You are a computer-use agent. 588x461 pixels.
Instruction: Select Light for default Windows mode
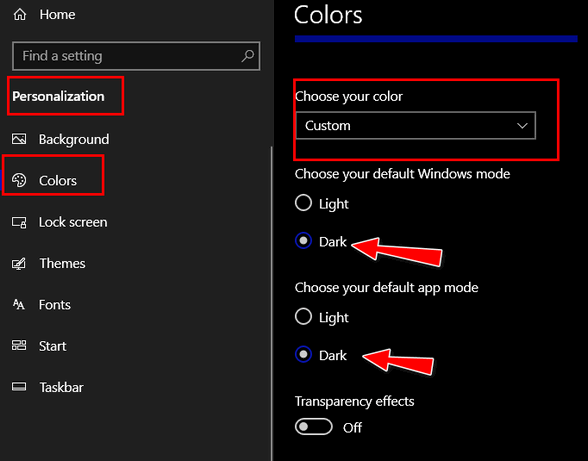303,203
